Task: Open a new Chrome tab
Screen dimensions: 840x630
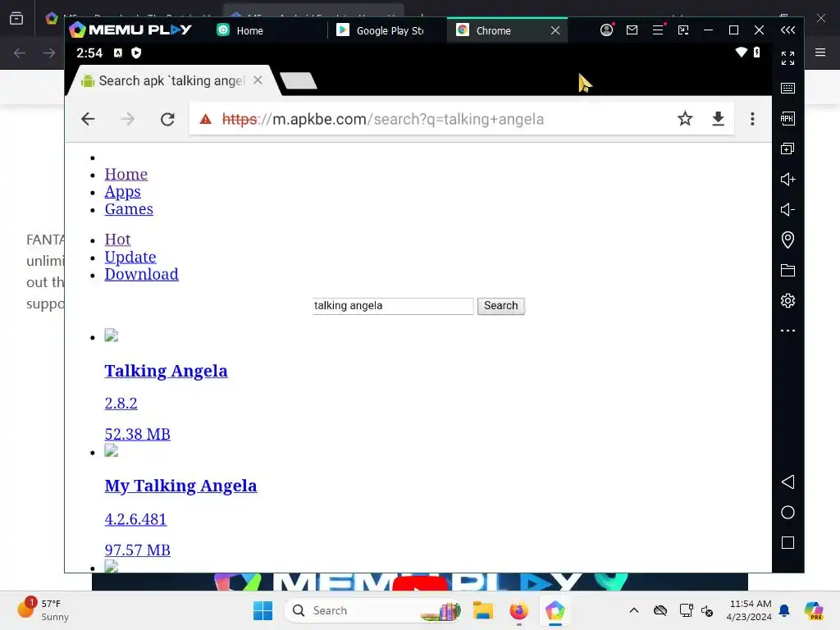Action: coord(298,81)
